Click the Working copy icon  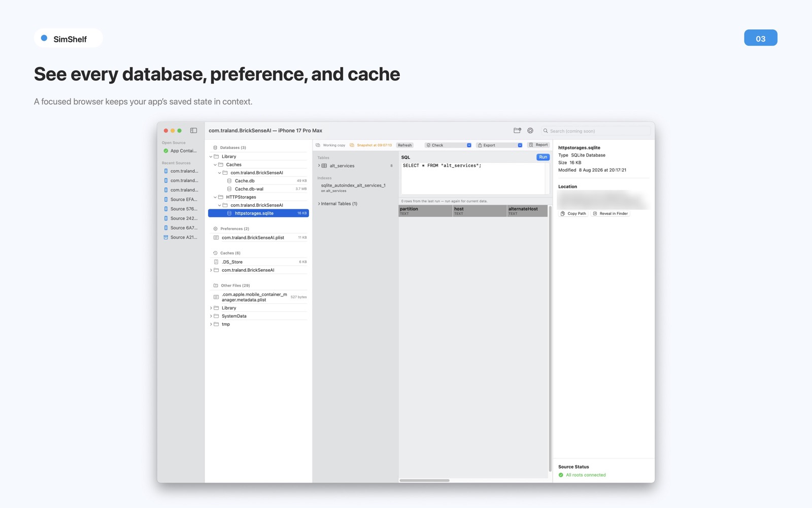pyautogui.click(x=318, y=145)
